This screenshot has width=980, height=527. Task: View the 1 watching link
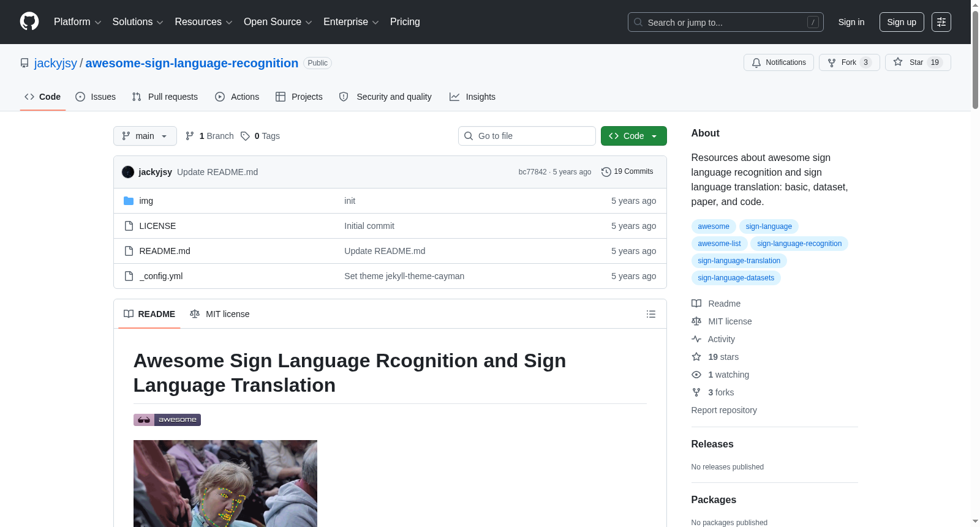point(720,375)
